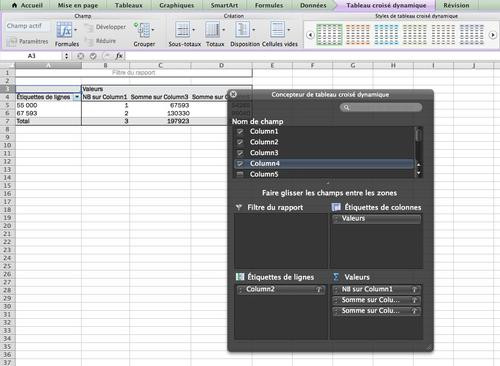This screenshot has height=366, width=500.
Task: Click the Filtre du rapport funnel icon
Action: (239, 207)
